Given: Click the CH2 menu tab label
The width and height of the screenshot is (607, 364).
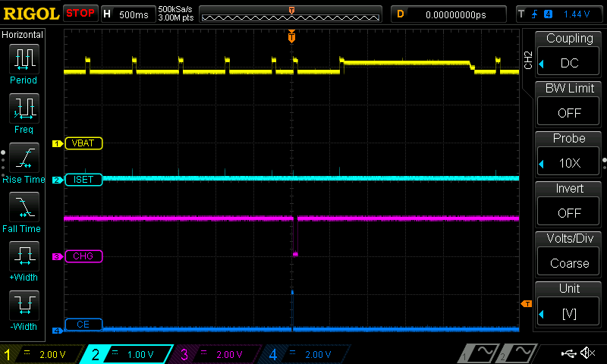Looking at the screenshot, I should pos(528,60).
